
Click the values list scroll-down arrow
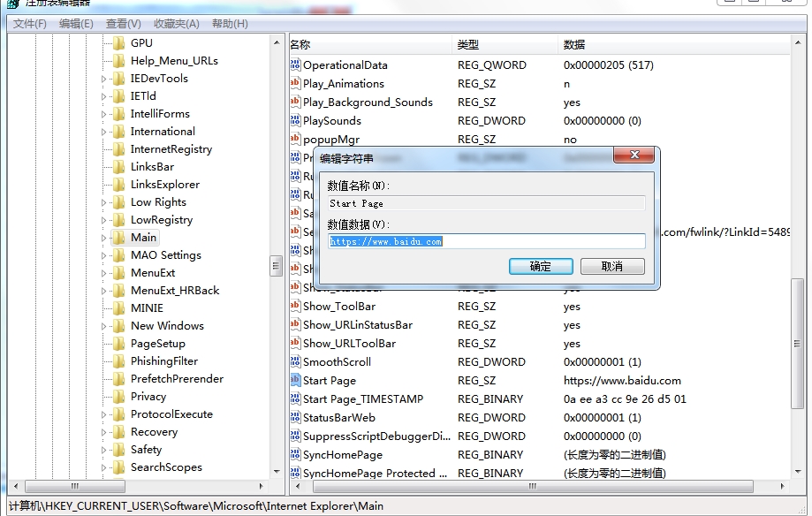798,472
